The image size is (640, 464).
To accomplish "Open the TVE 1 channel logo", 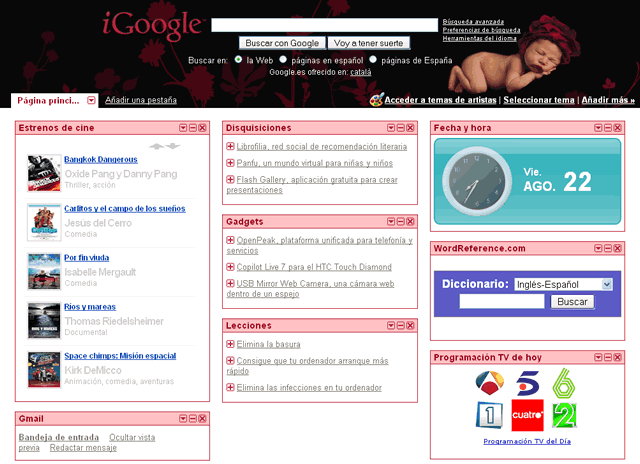I will (x=489, y=415).
